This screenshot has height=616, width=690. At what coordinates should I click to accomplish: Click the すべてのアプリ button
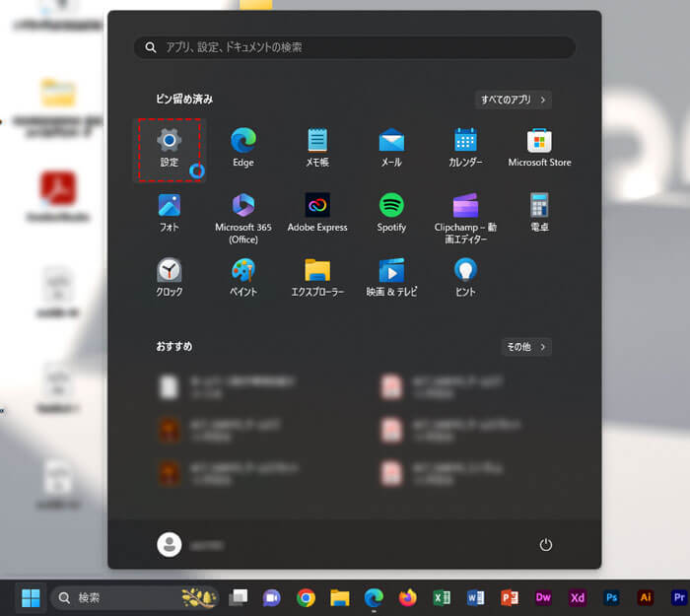(514, 100)
